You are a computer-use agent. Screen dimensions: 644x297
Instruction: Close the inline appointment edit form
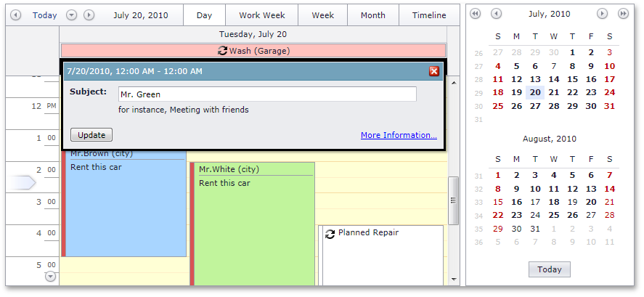434,71
